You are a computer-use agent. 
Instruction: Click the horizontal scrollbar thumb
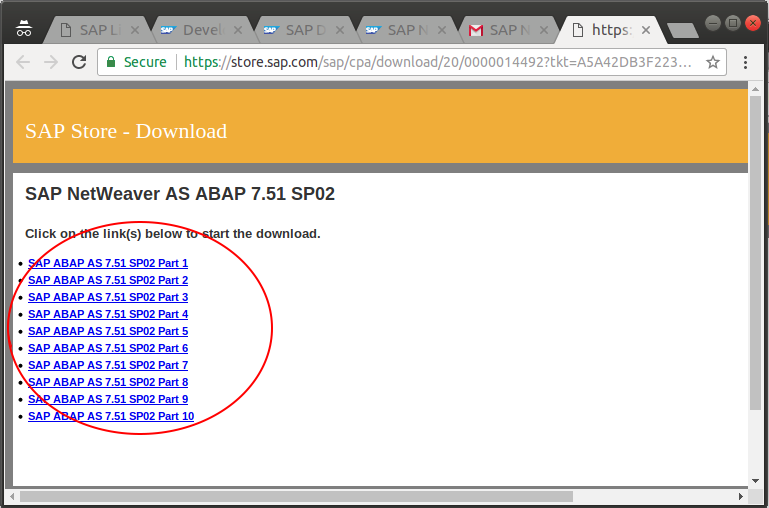coord(296,497)
